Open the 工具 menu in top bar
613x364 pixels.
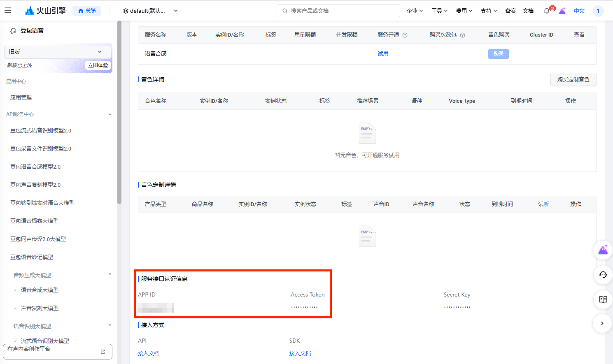439,11
